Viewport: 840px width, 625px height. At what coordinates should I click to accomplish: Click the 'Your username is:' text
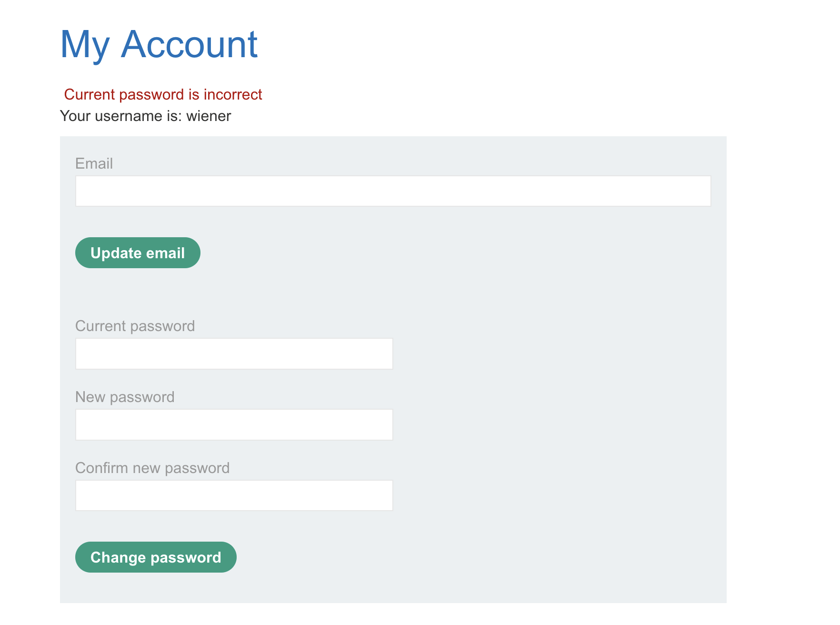[x=121, y=116]
